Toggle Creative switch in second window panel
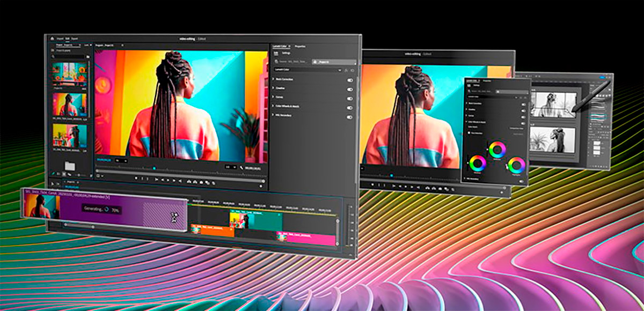Viewport: 644px width, 311px height. pyautogui.click(x=523, y=111)
